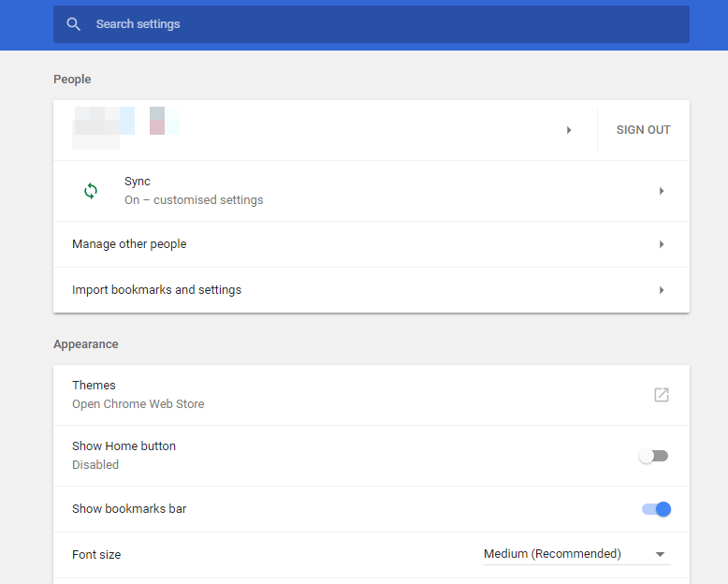Click the 'Manage other people' row
The image size is (728, 584).
(x=371, y=244)
